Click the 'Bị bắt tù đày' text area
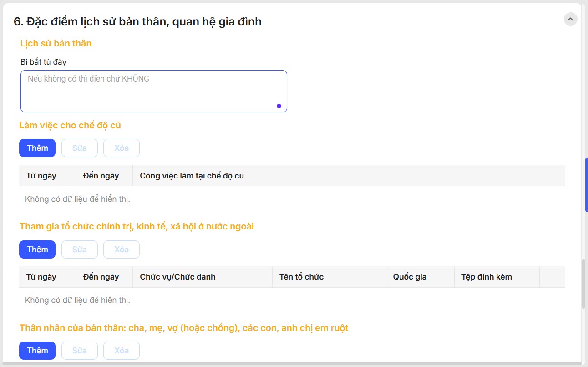 [153, 91]
